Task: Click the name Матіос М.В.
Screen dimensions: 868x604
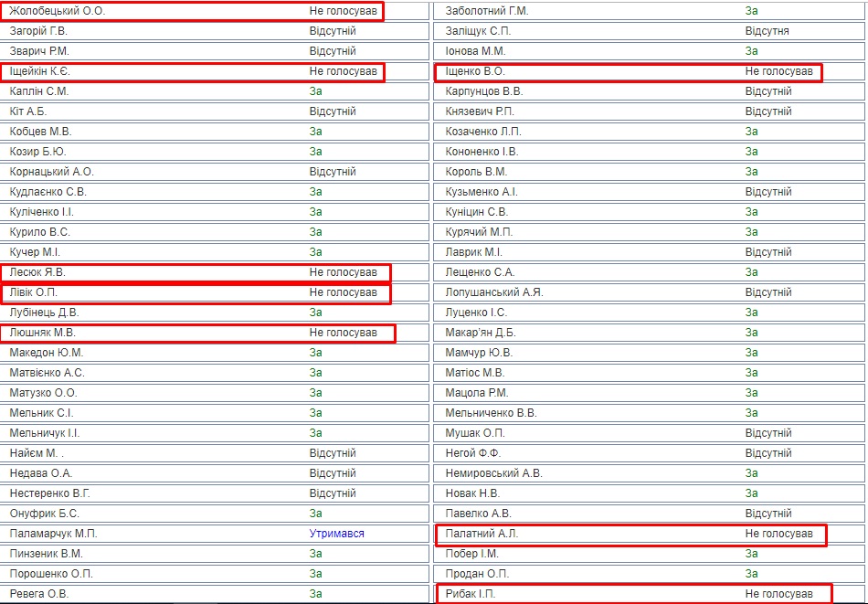Action: [474, 373]
